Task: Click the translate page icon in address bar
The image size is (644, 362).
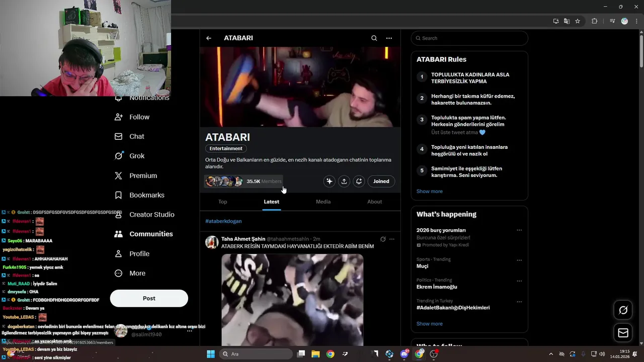Action: [567, 21]
